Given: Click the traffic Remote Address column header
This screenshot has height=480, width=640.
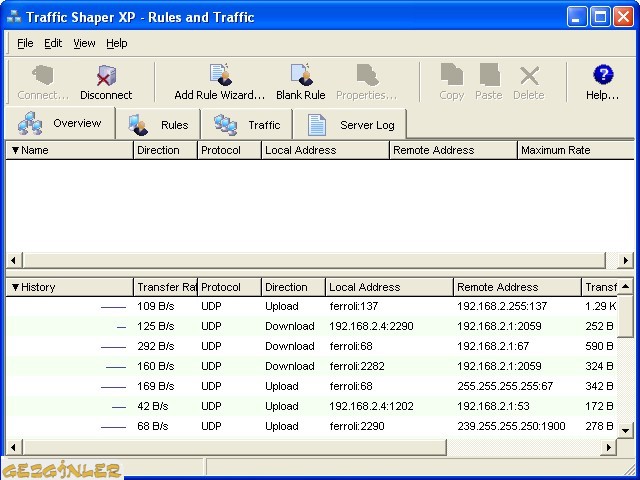Looking at the screenshot, I should click(517, 287).
